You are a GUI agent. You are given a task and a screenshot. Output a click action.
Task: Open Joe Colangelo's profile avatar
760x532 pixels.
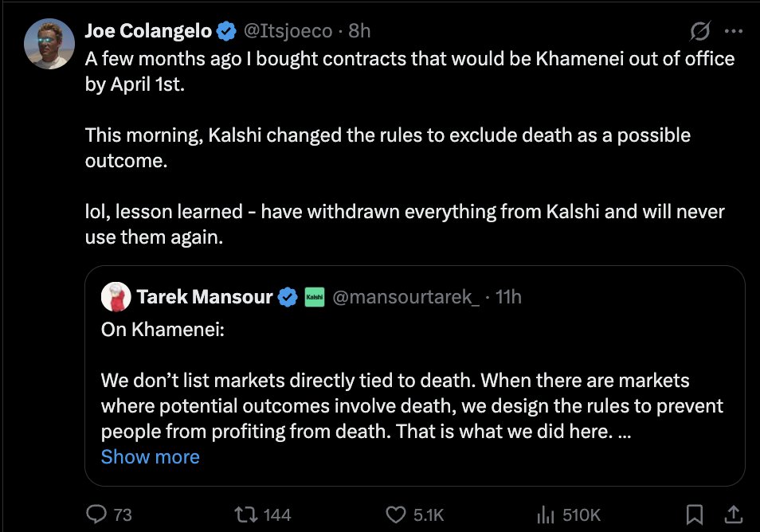coord(49,43)
